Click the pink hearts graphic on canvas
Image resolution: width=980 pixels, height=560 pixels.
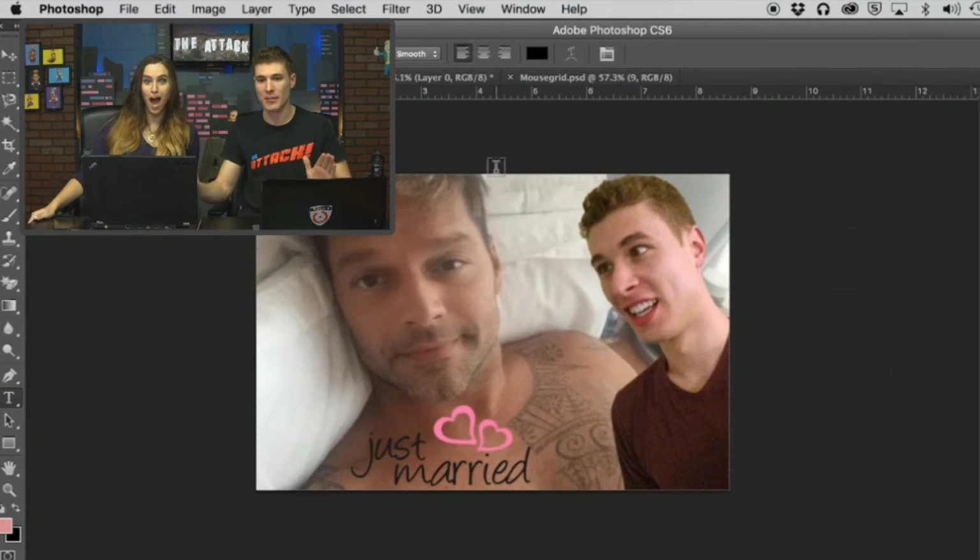pos(472,429)
